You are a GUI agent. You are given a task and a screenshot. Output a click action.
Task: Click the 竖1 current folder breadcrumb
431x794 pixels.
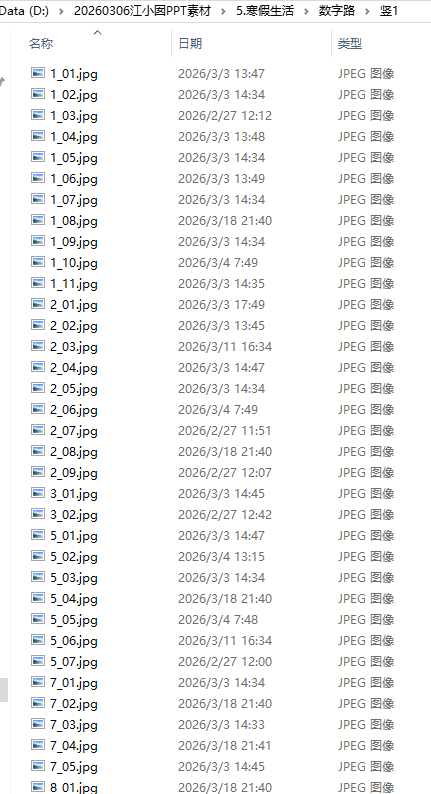coord(389,11)
